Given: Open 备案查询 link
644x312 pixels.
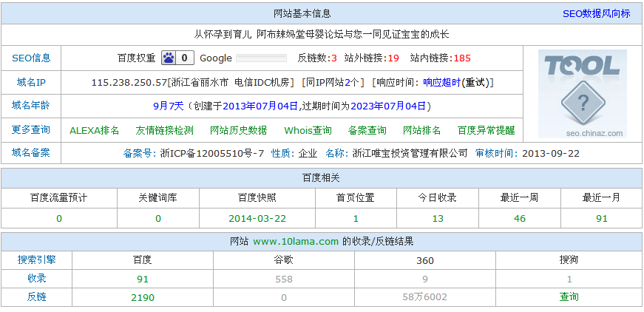Looking at the screenshot, I should click(367, 130).
